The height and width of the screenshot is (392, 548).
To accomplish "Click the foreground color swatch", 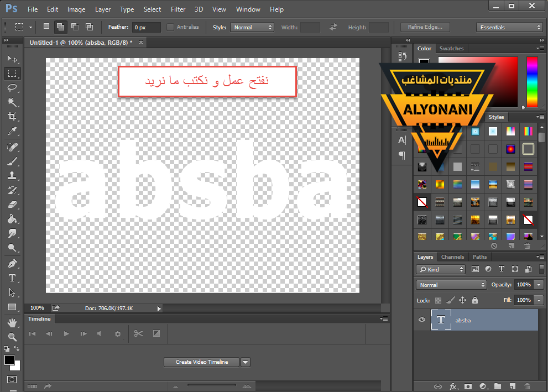I will pyautogui.click(x=9, y=360).
